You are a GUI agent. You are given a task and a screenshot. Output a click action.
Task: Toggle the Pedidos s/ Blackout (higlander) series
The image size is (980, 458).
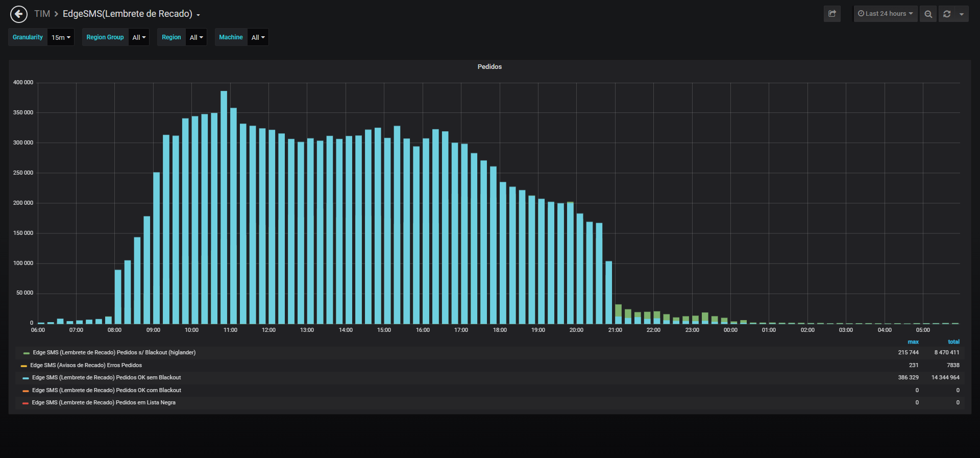114,353
